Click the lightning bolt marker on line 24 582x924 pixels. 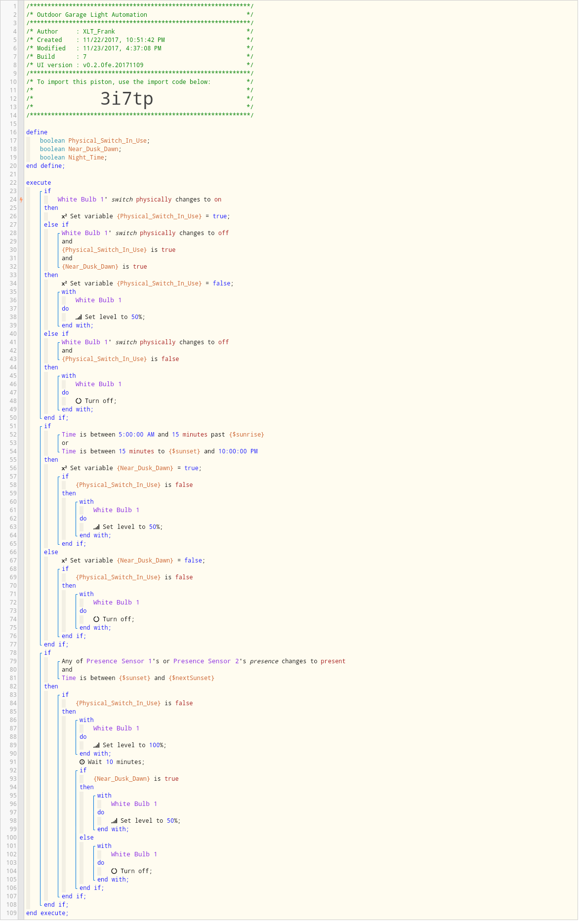click(21, 200)
